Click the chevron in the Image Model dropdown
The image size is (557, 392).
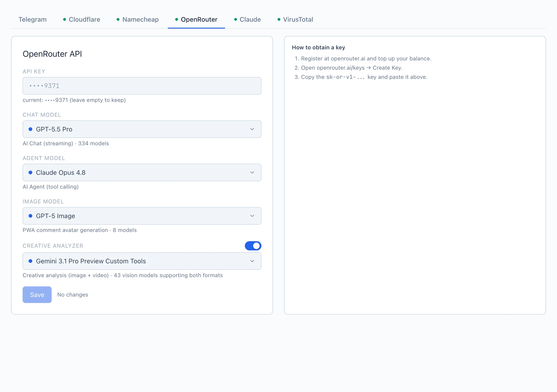[252, 216]
